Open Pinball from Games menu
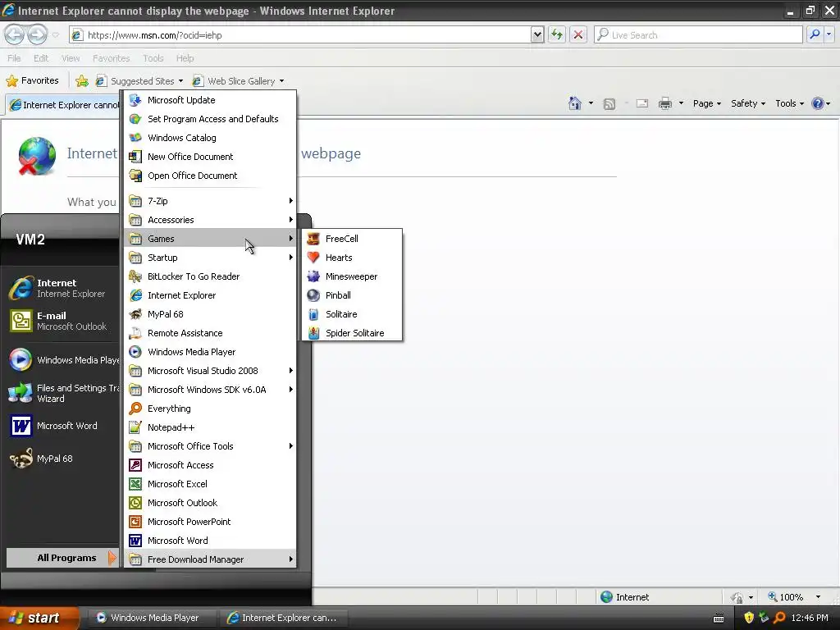 pyautogui.click(x=352, y=295)
